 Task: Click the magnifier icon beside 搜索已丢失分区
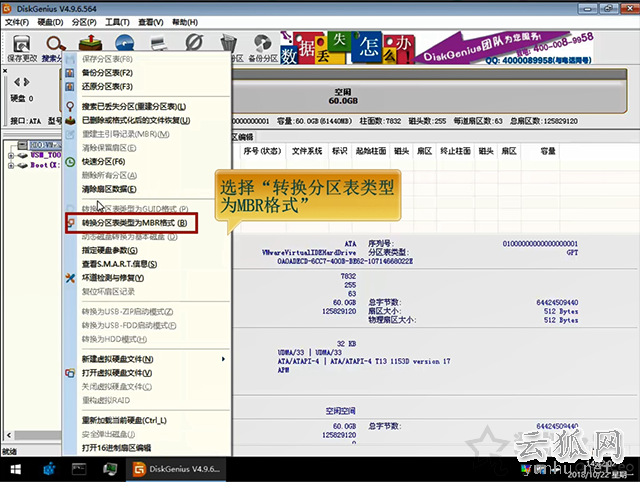(x=70, y=107)
